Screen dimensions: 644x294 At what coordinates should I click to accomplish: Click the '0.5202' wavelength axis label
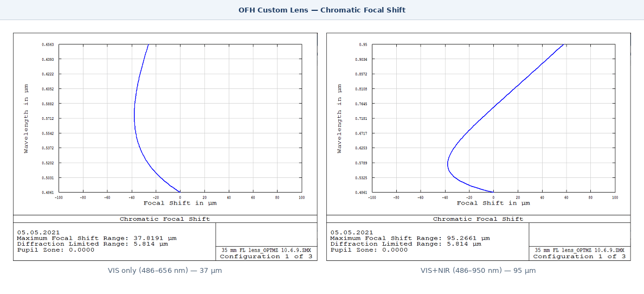click(48, 163)
